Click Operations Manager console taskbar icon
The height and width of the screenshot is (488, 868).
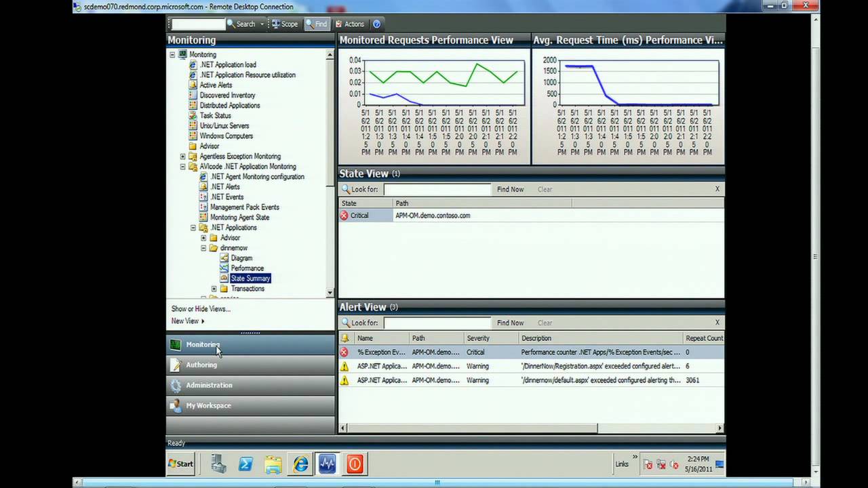pyautogui.click(x=328, y=464)
